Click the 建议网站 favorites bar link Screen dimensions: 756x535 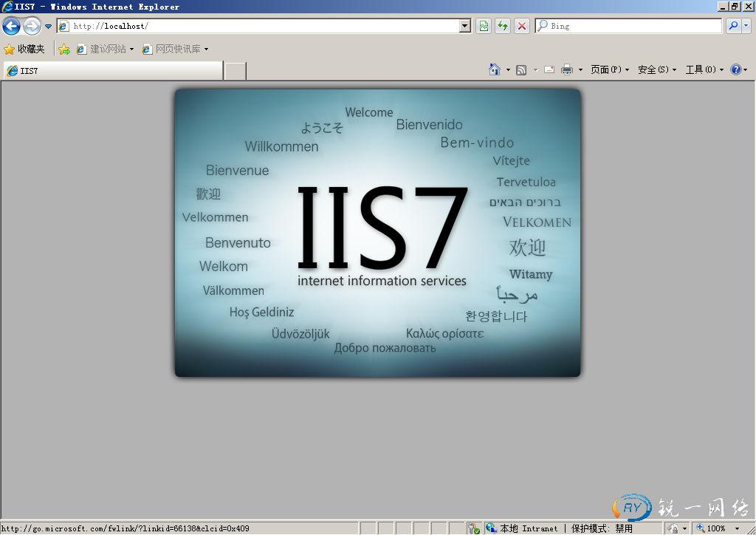pos(106,50)
